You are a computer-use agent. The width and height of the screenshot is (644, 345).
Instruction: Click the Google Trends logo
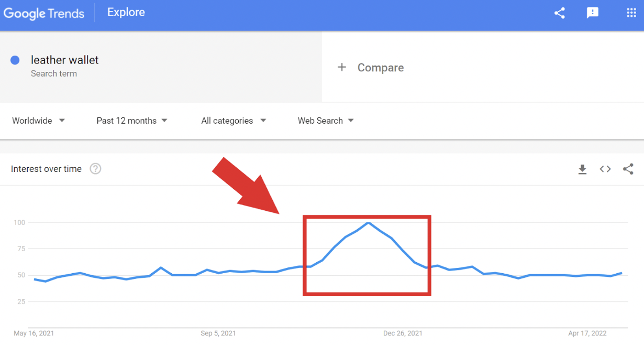44,13
